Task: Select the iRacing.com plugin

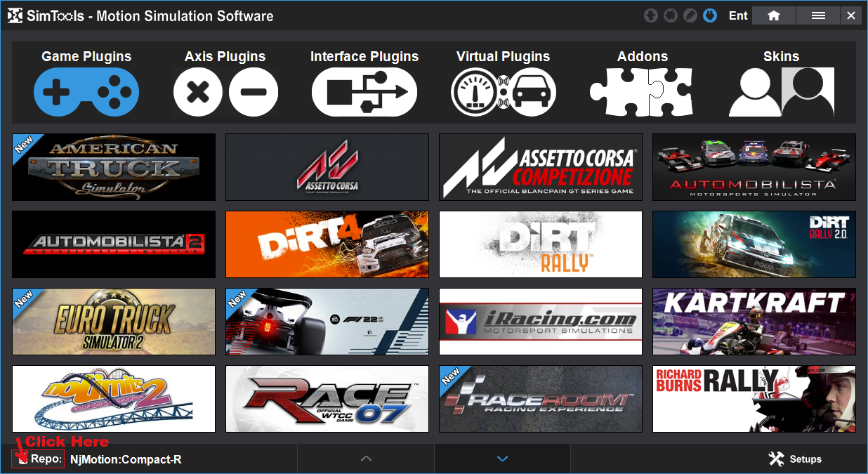Action: [541, 322]
